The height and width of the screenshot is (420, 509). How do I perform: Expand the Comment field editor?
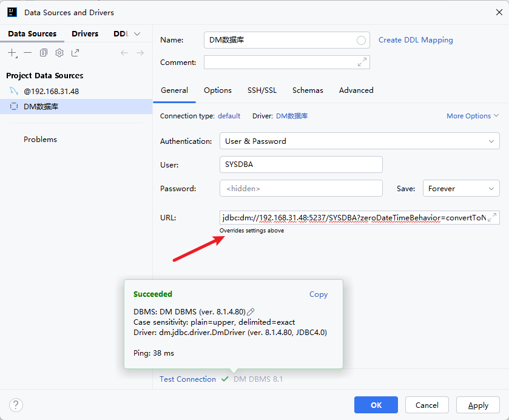(x=362, y=62)
